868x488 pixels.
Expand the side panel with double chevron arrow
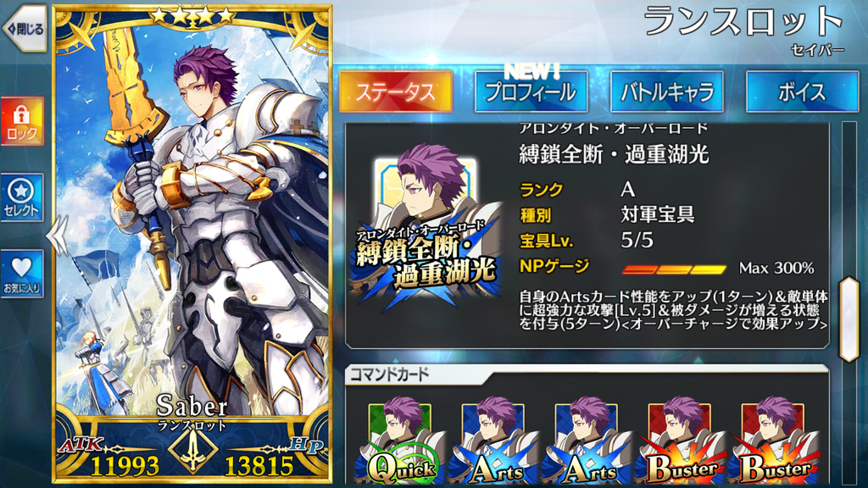(57, 236)
